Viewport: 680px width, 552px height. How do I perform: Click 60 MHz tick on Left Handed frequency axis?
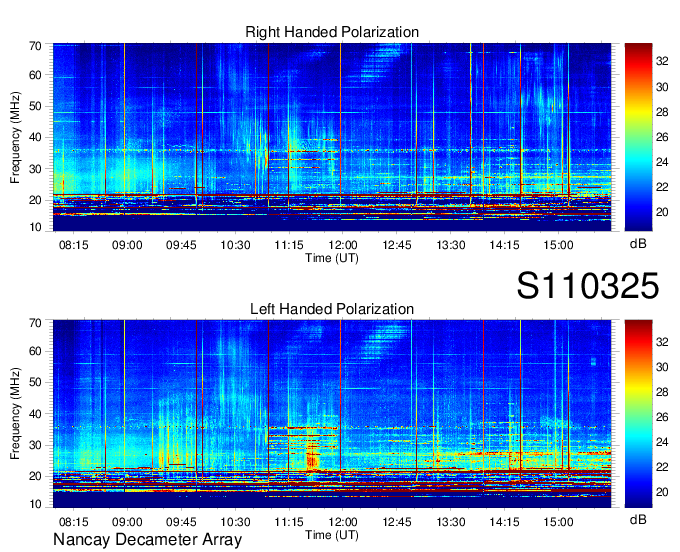pos(35,351)
